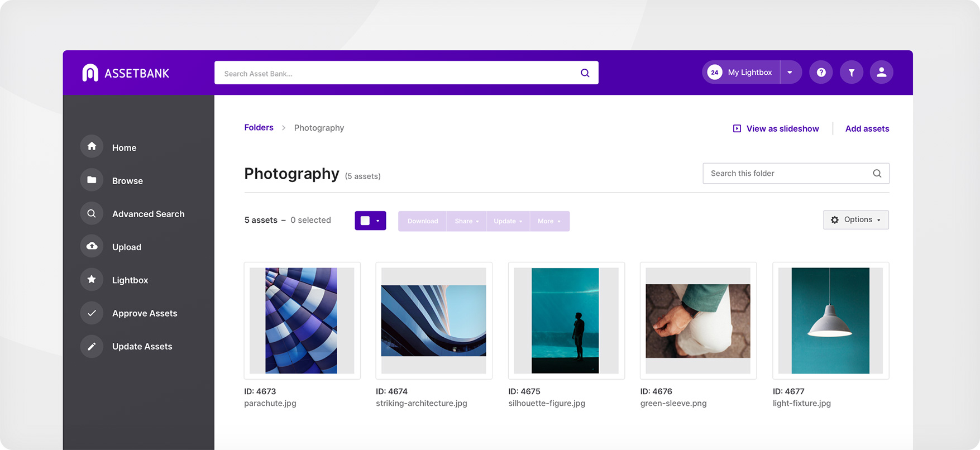
Task: Go to Home in the sidebar
Action: coord(124,147)
